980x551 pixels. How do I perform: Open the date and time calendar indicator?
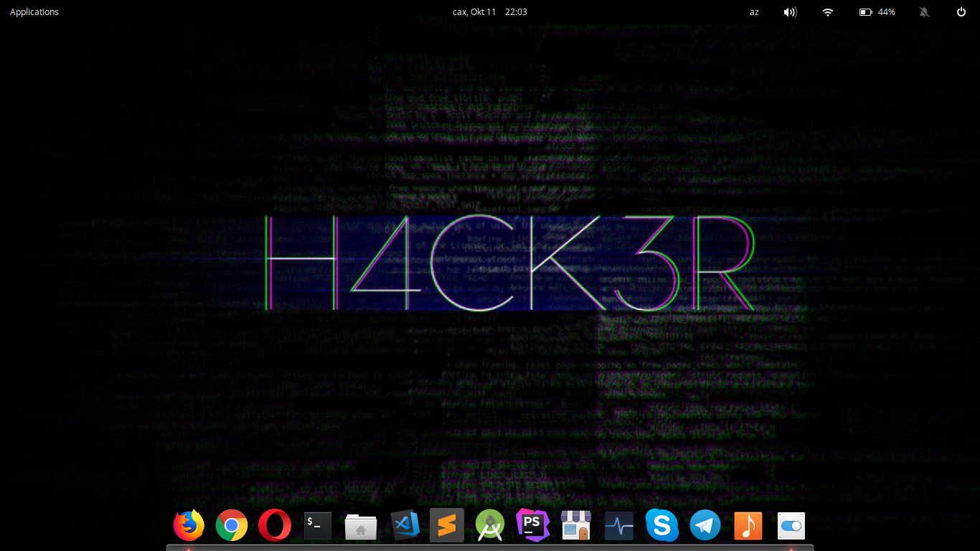point(490,11)
